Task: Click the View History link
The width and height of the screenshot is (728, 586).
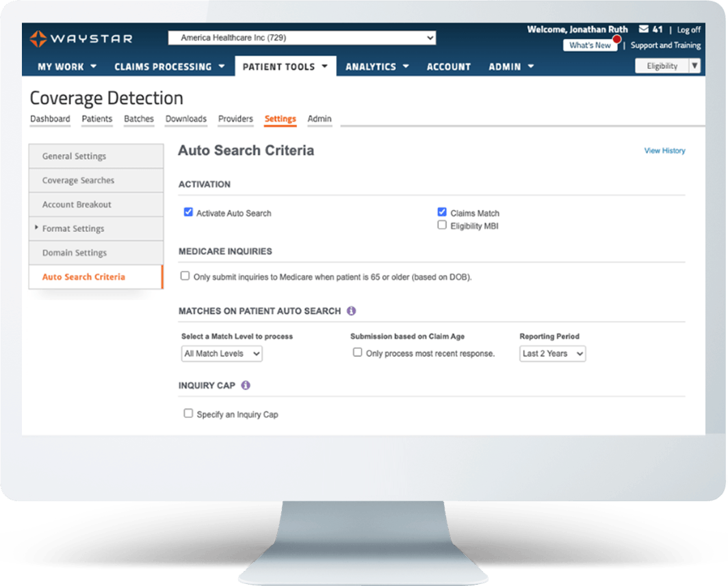Action: pos(664,150)
